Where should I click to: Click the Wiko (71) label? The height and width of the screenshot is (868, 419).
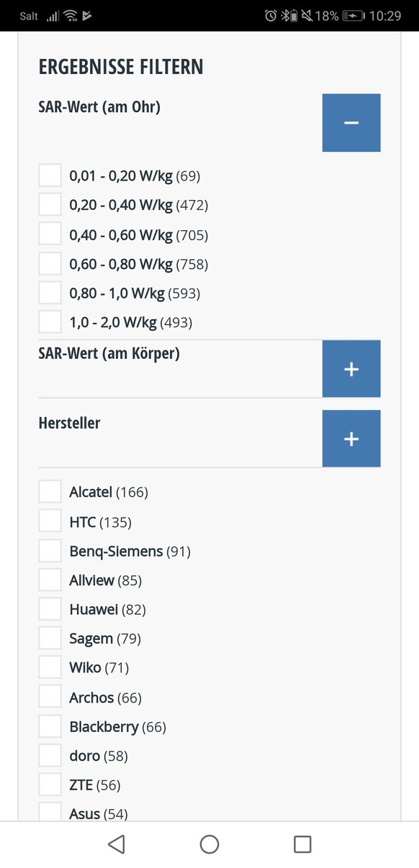click(99, 668)
